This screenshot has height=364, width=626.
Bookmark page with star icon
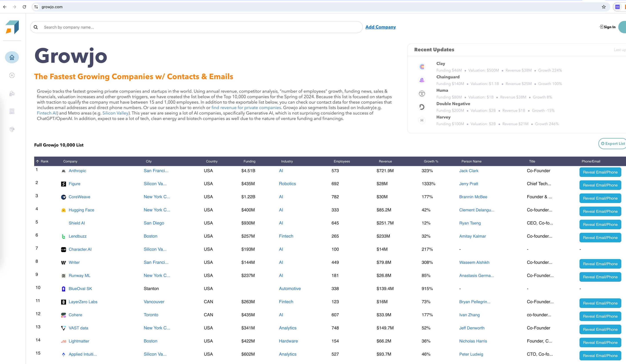point(604,7)
